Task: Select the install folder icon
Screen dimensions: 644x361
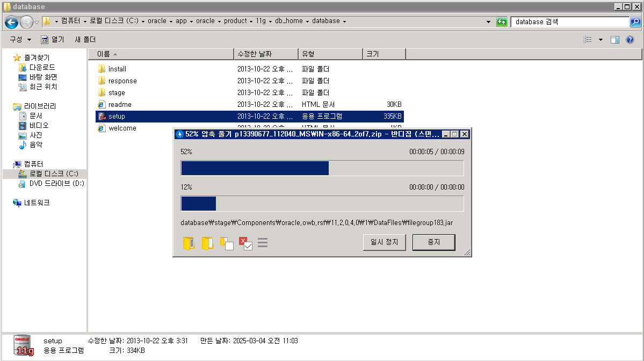Action: click(102, 69)
